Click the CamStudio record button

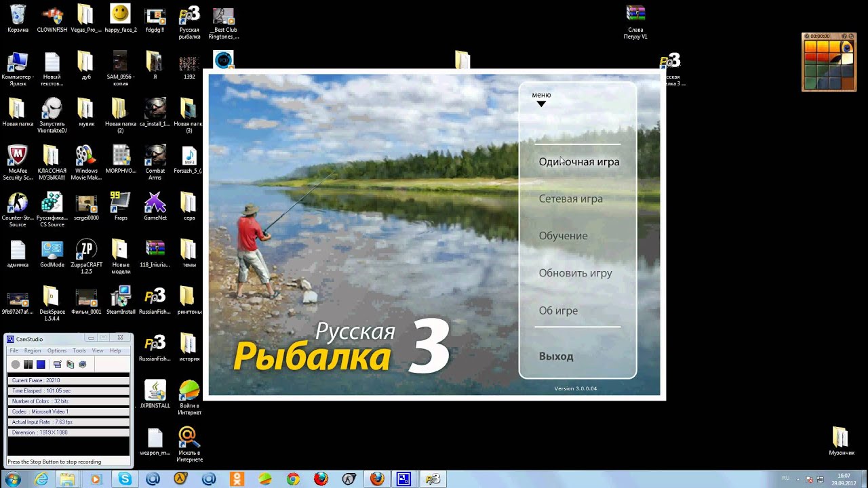[16, 365]
